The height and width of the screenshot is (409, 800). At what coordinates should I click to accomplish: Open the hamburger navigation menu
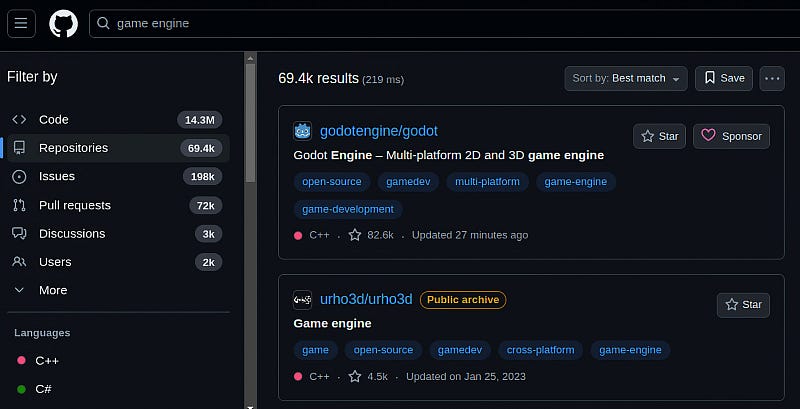[x=21, y=23]
